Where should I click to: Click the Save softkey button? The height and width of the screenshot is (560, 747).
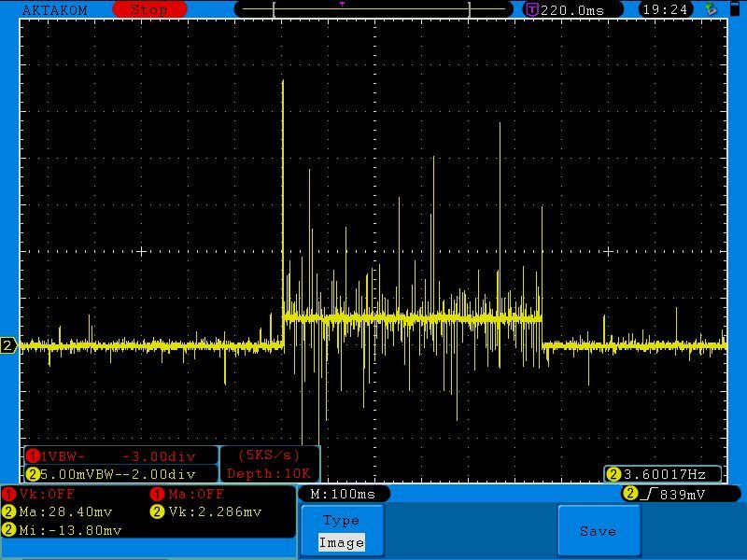pyautogui.click(x=598, y=530)
